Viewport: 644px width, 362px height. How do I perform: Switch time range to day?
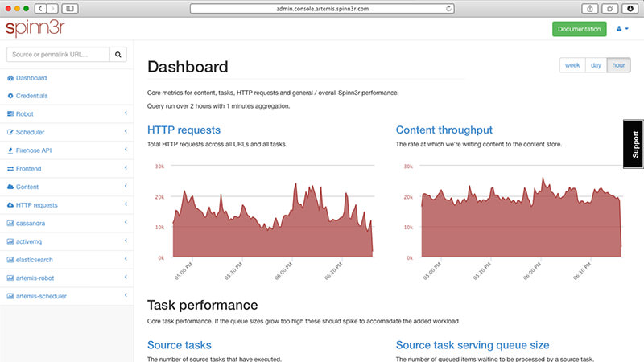pos(596,65)
